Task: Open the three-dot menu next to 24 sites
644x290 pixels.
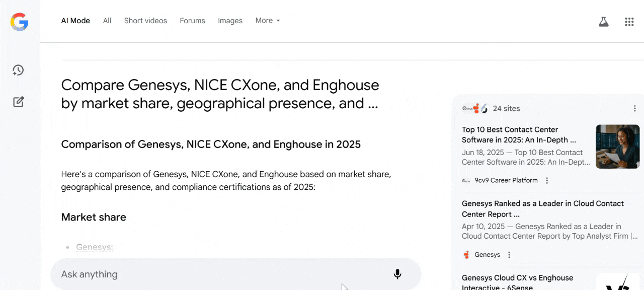Action: point(634,108)
